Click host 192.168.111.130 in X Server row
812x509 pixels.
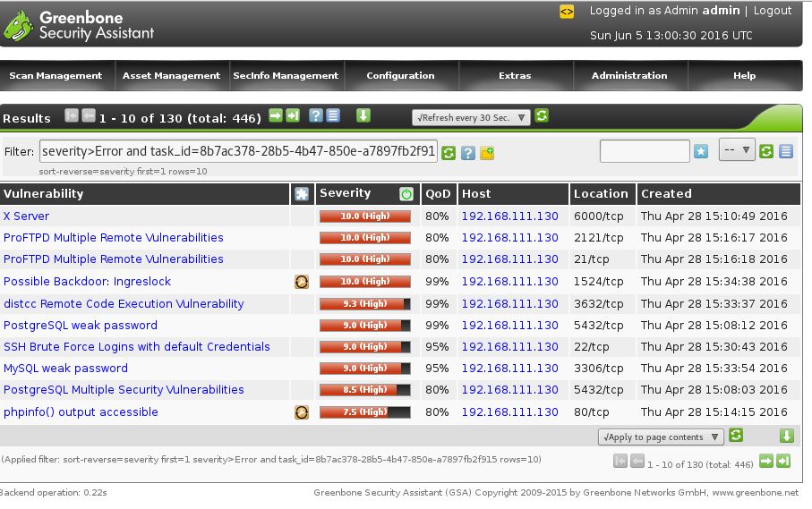coord(510,216)
